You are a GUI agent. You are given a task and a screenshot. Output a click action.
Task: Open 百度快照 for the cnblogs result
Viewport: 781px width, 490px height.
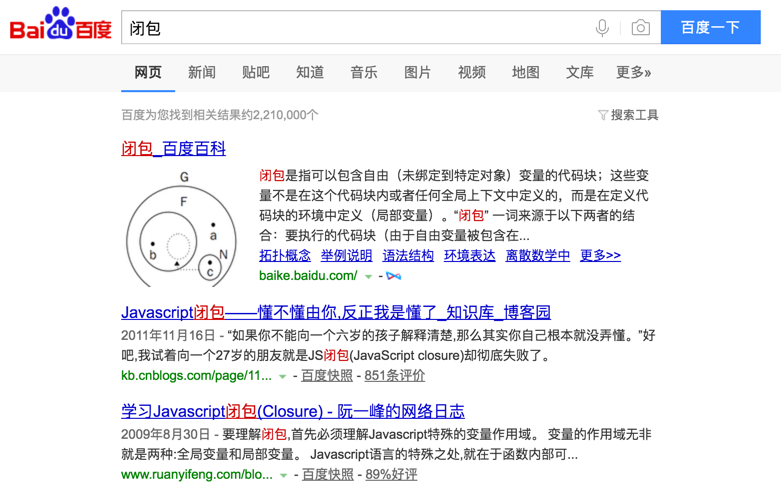(327, 375)
